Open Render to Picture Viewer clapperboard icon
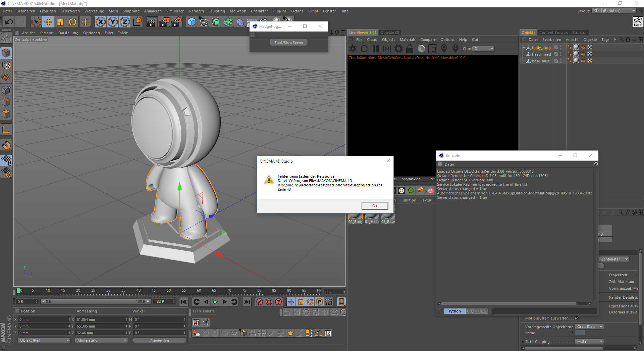The height and width of the screenshot is (351, 644). click(164, 22)
